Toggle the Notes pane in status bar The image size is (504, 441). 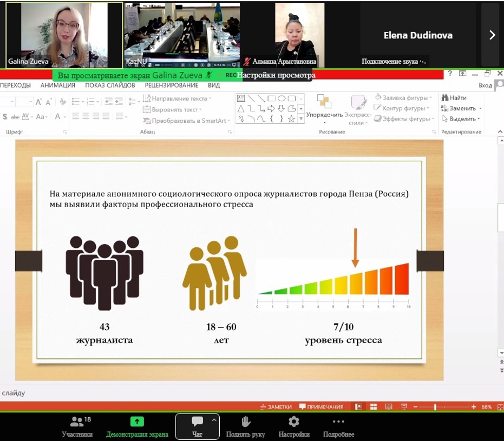coord(276,407)
